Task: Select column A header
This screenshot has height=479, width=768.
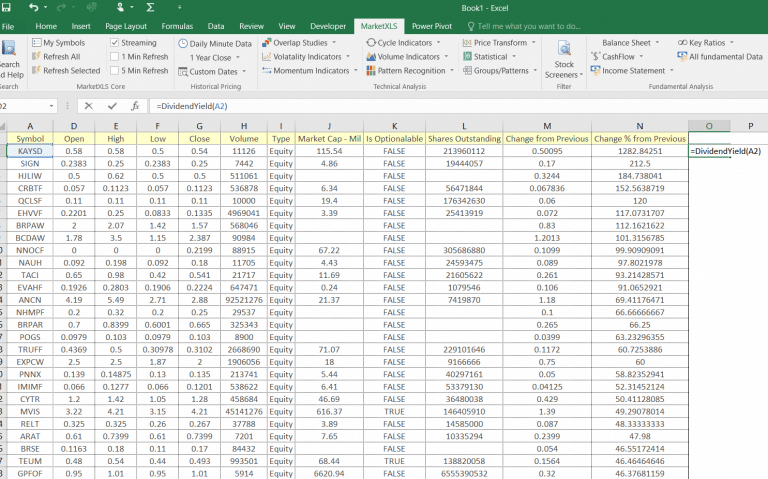Action: (x=30, y=126)
